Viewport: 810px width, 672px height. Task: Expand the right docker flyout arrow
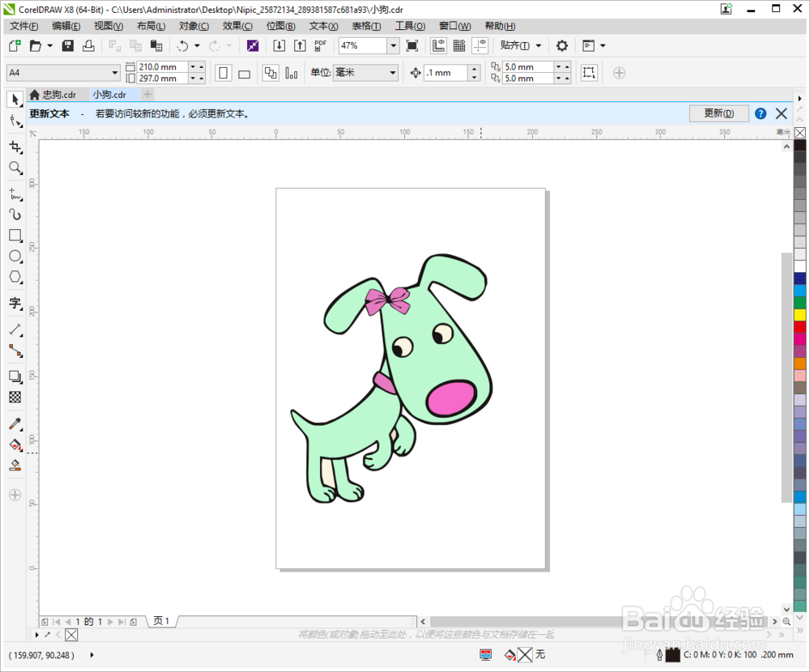coord(799,98)
